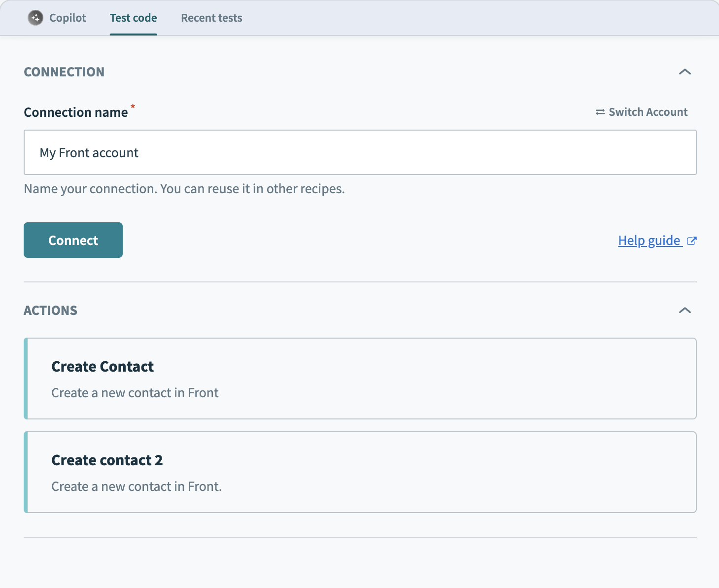Click the 'Create a new contact in Front.' description
This screenshot has width=719, height=588.
click(137, 487)
